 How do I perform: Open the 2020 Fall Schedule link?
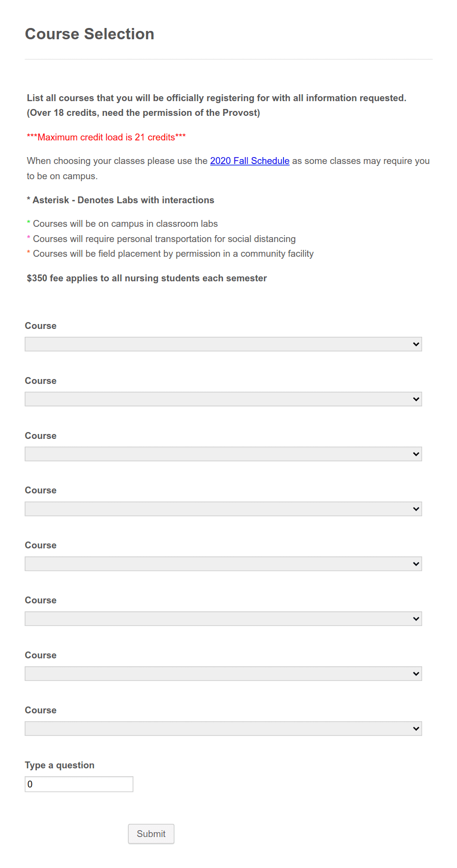coord(250,161)
